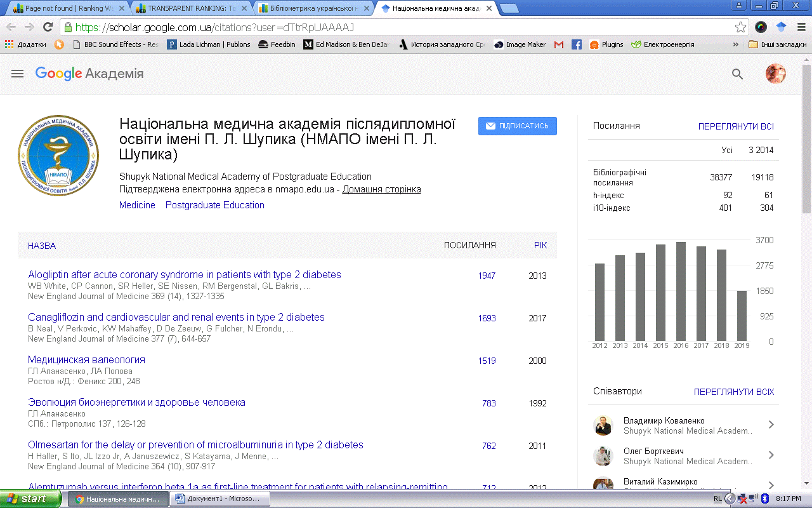Open Эволюция биоэнергетики и здоровье человека
812x508 pixels.
[136, 403]
